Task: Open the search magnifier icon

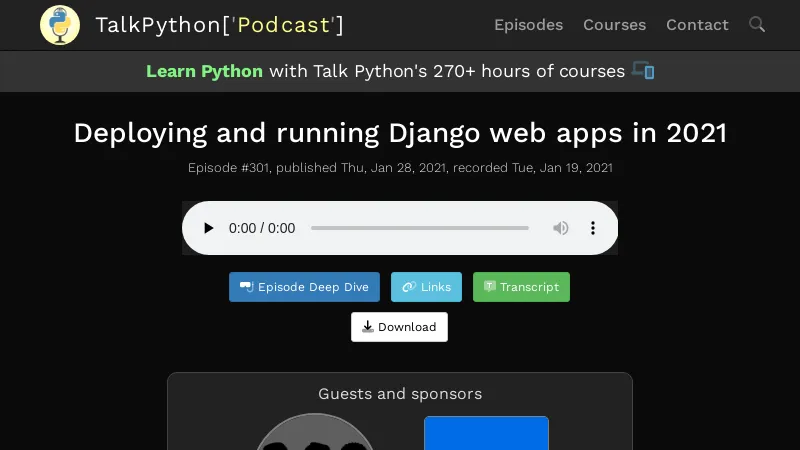Action: tap(757, 24)
